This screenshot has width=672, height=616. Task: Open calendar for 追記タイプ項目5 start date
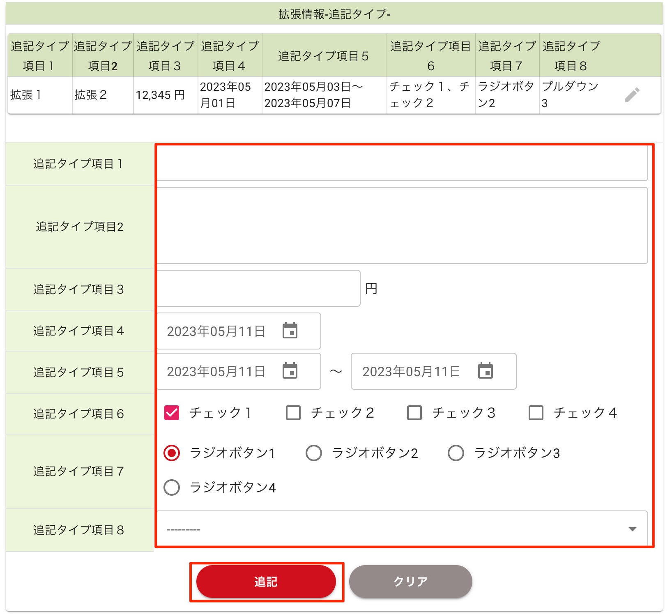290,371
